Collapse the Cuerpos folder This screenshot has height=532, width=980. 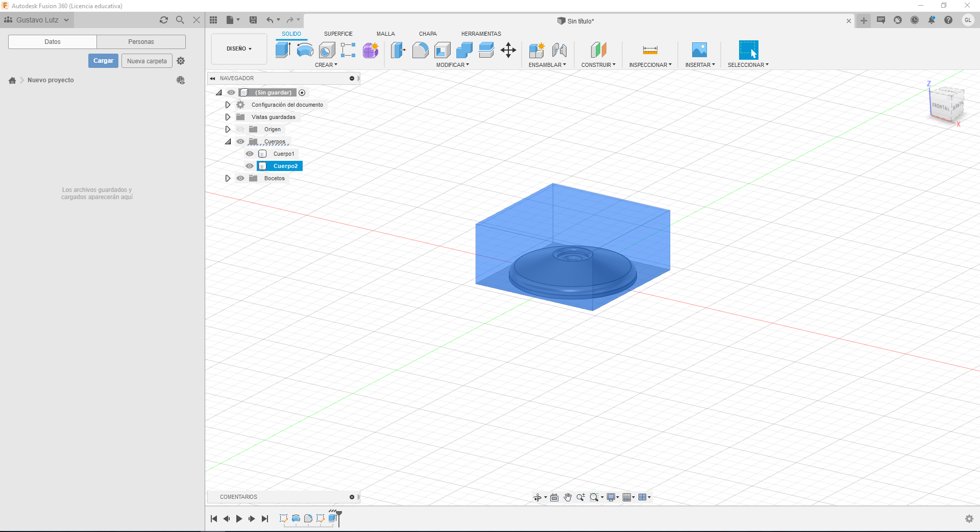[228, 141]
